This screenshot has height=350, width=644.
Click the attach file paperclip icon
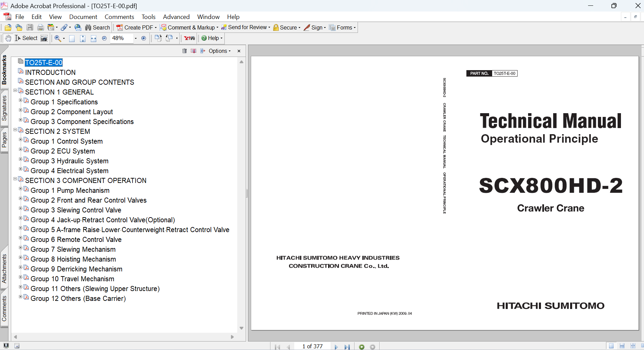pos(64,27)
